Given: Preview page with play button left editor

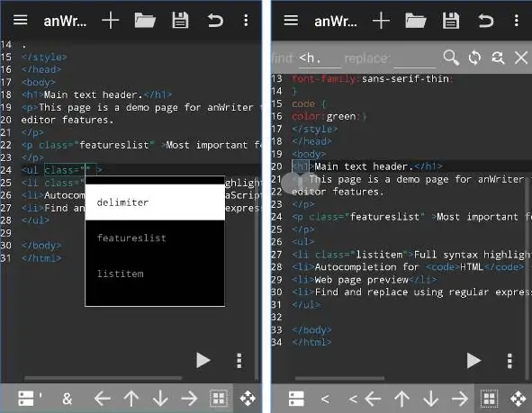Looking at the screenshot, I should 203,360.
